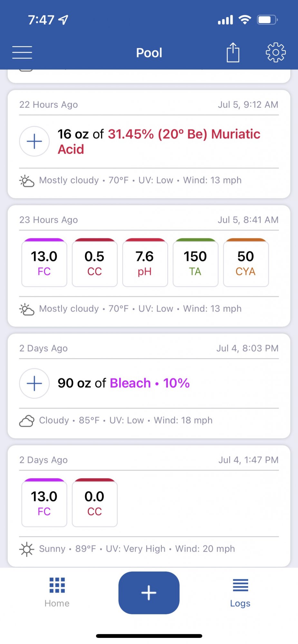The image size is (298, 644).
Task: Tap the sunny weather icon
Action: 27,549
